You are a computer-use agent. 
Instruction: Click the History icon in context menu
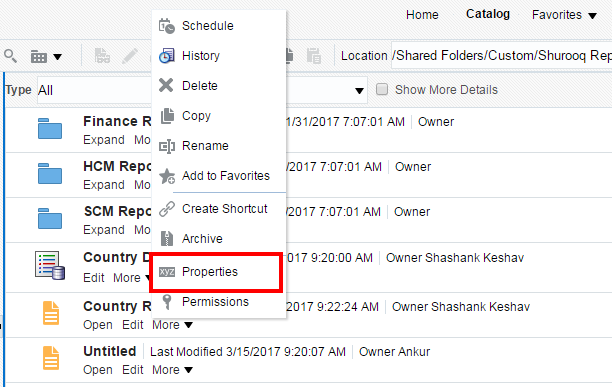(x=167, y=56)
